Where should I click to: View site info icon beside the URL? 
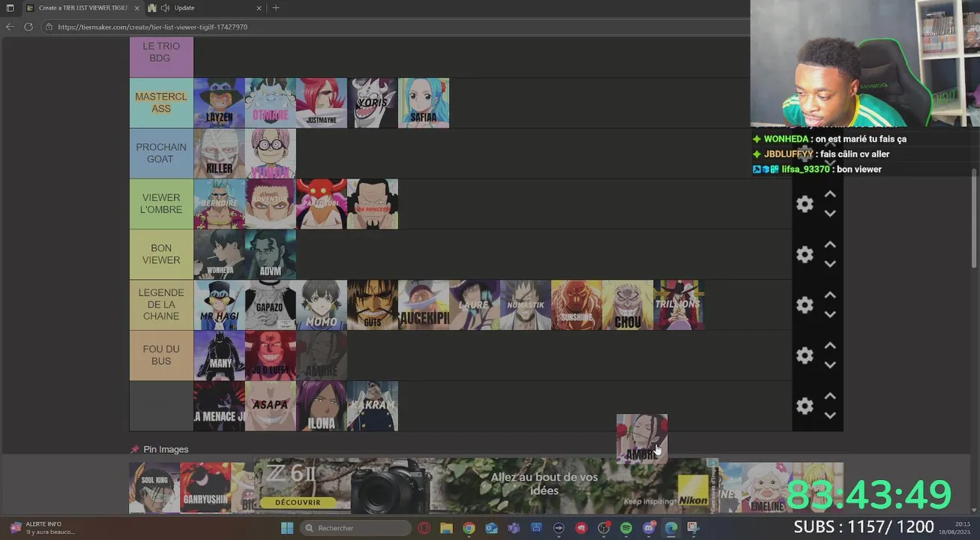point(49,27)
